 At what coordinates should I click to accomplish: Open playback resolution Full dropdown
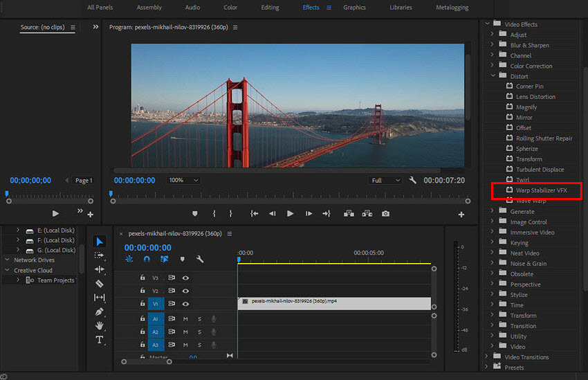[385, 181]
